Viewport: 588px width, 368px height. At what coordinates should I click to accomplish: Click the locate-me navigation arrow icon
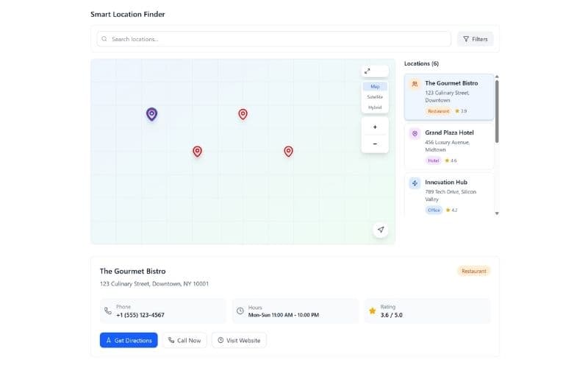click(x=381, y=230)
